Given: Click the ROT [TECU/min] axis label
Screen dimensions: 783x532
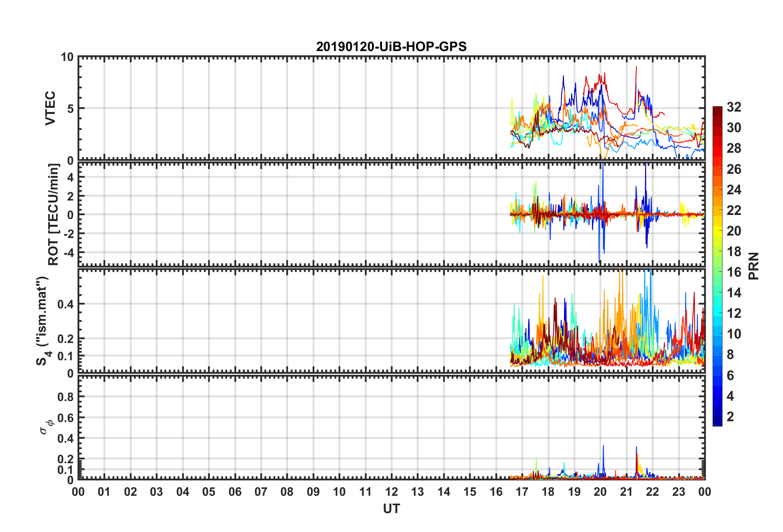Looking at the screenshot, I should pos(54,215).
